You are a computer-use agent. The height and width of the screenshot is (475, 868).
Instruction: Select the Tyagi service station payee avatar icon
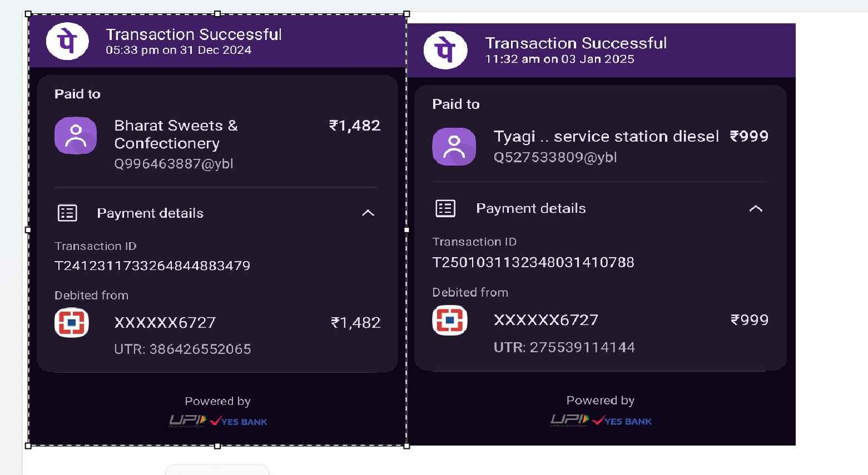[454, 147]
